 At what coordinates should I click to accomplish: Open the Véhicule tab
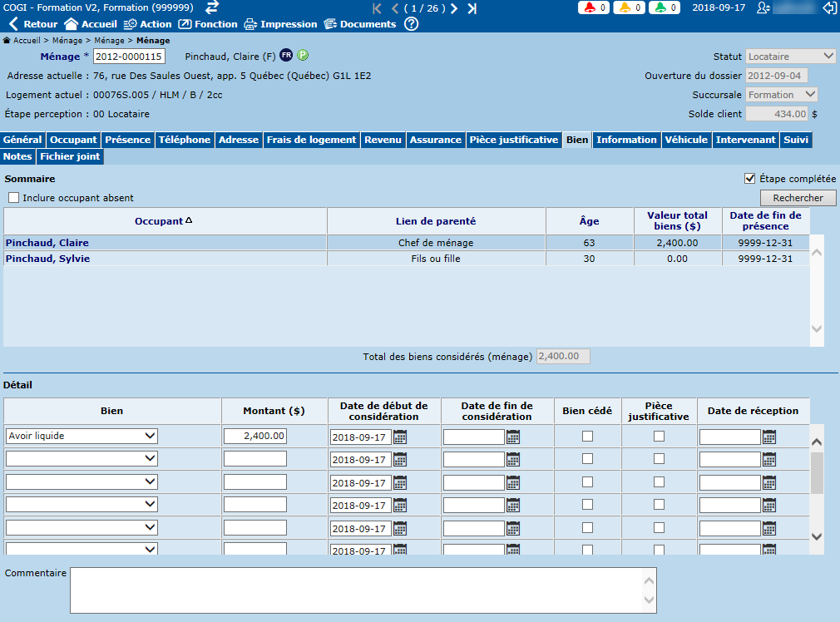click(x=686, y=140)
